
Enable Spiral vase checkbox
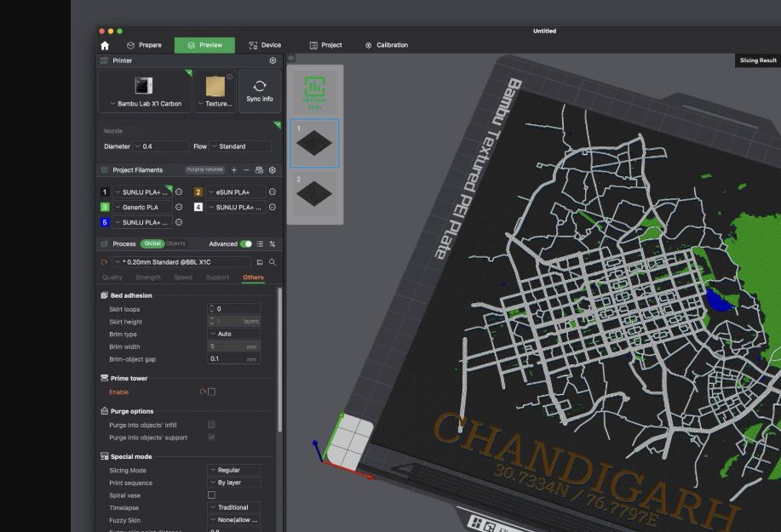click(212, 495)
